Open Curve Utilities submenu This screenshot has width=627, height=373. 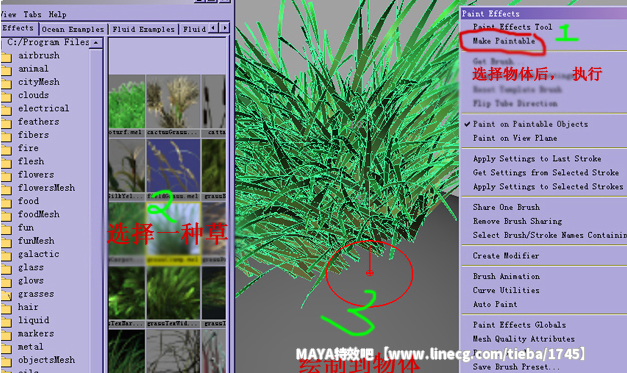(x=506, y=290)
